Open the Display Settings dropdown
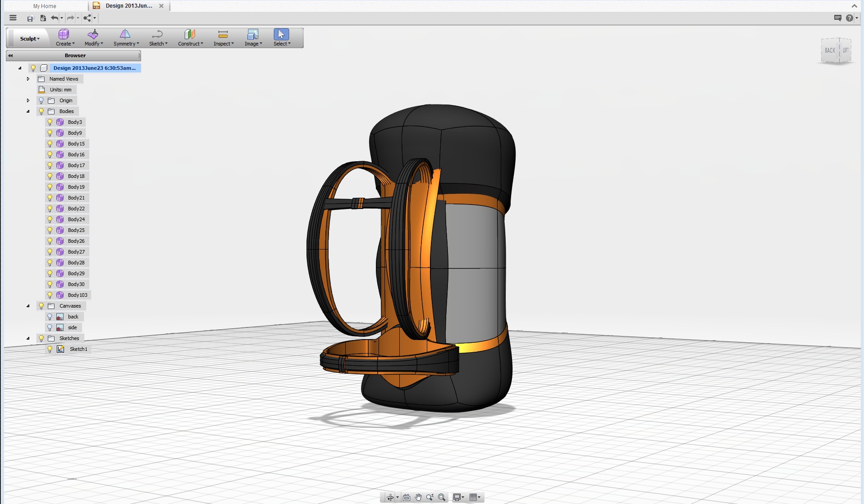The height and width of the screenshot is (504, 864). point(459,497)
